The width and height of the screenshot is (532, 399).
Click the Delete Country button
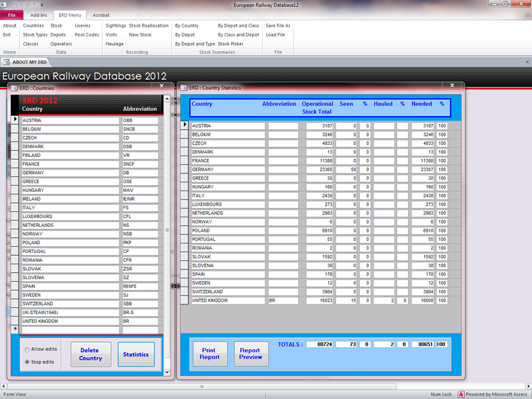[90, 354]
